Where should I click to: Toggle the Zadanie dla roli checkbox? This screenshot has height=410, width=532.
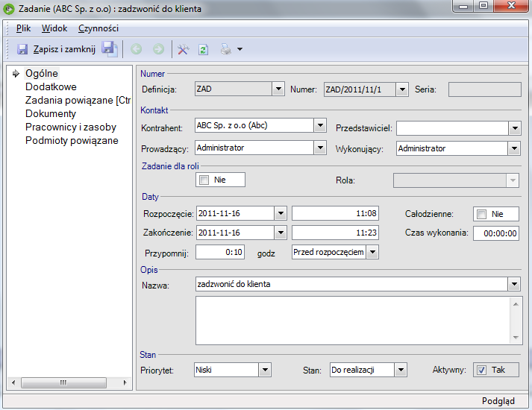coord(204,180)
